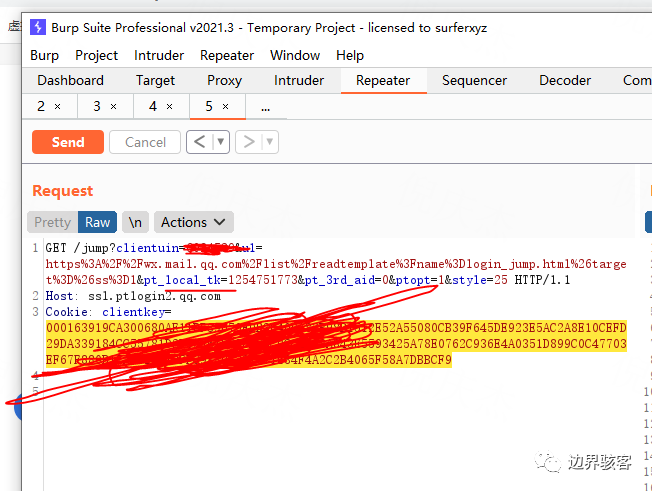Select Repeater request tab 2

coord(41,106)
